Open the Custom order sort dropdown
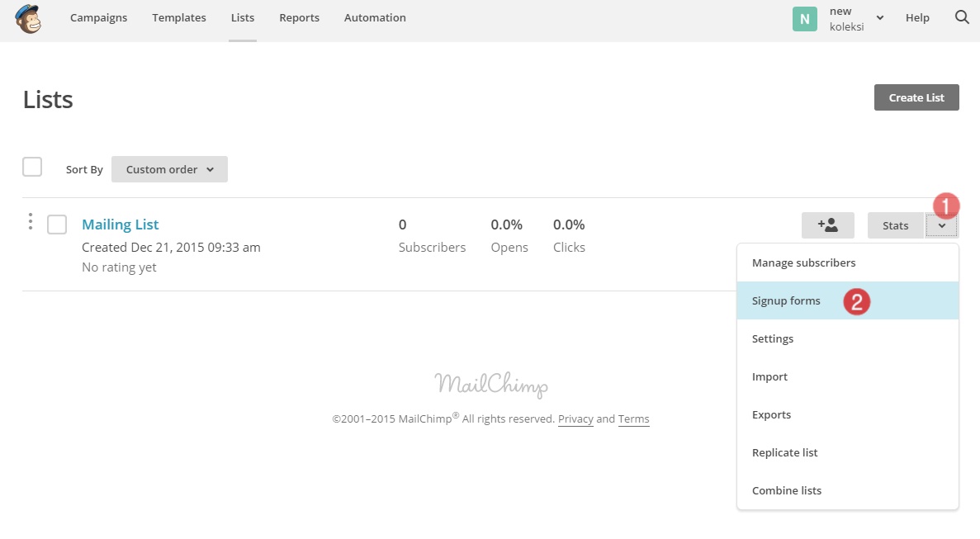 click(x=169, y=169)
